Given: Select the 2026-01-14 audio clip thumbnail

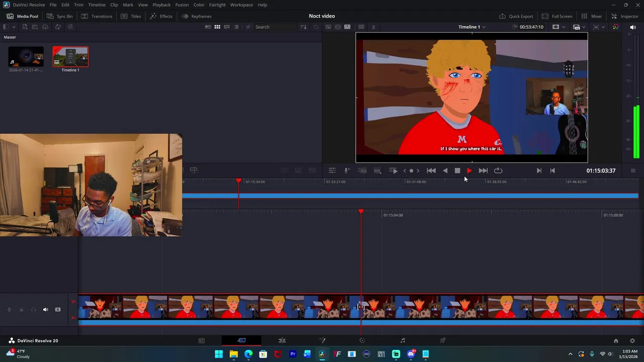Looking at the screenshot, I should pyautogui.click(x=26, y=57).
